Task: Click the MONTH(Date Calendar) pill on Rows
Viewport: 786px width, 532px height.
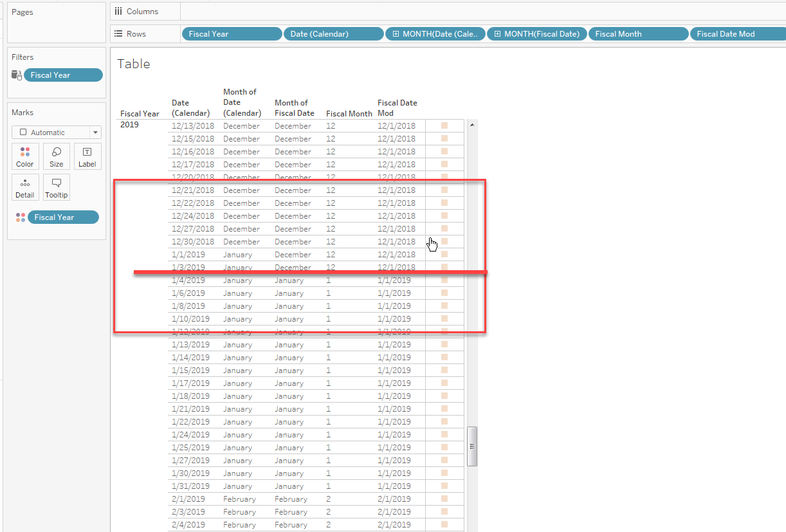Action: click(x=435, y=33)
